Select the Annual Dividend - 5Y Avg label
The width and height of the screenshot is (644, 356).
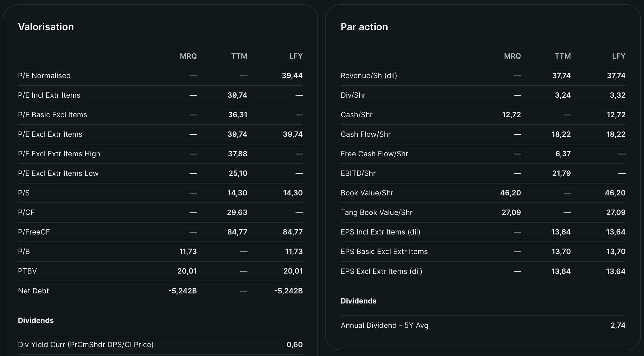click(x=384, y=325)
